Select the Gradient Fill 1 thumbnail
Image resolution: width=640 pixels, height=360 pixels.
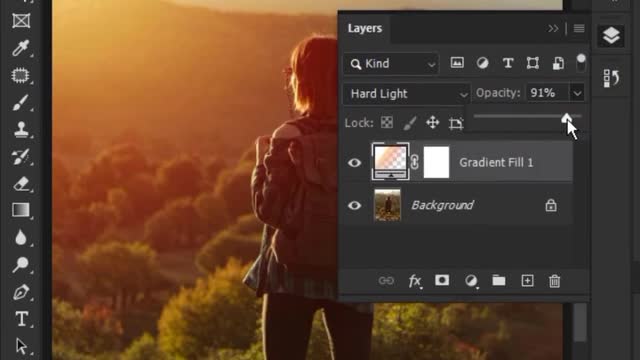click(x=390, y=162)
